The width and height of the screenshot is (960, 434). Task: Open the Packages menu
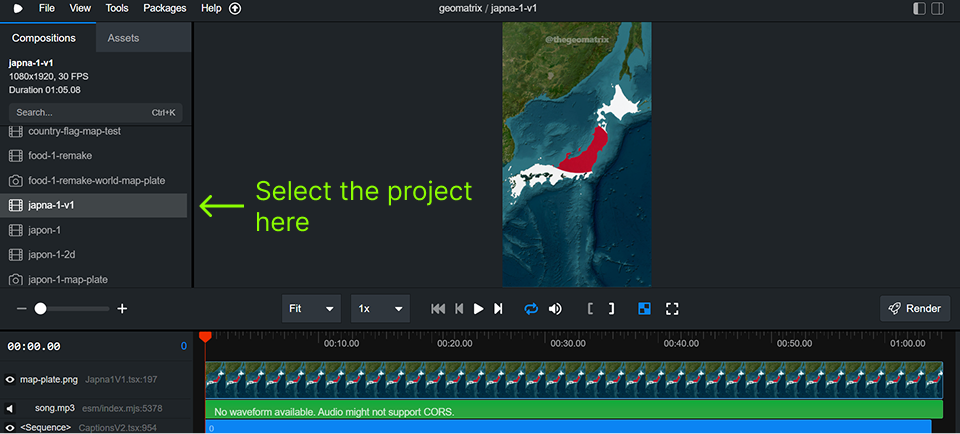click(165, 9)
